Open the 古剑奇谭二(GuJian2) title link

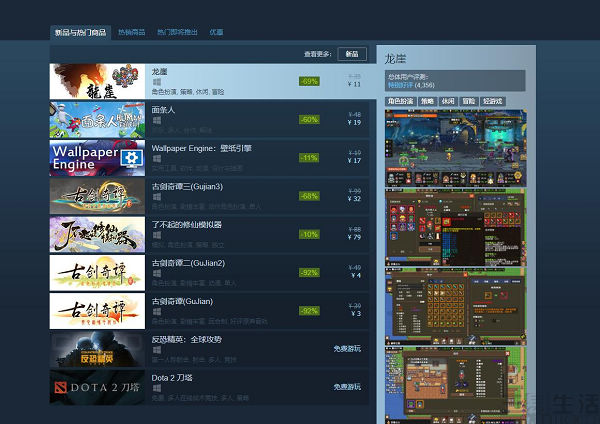188,263
